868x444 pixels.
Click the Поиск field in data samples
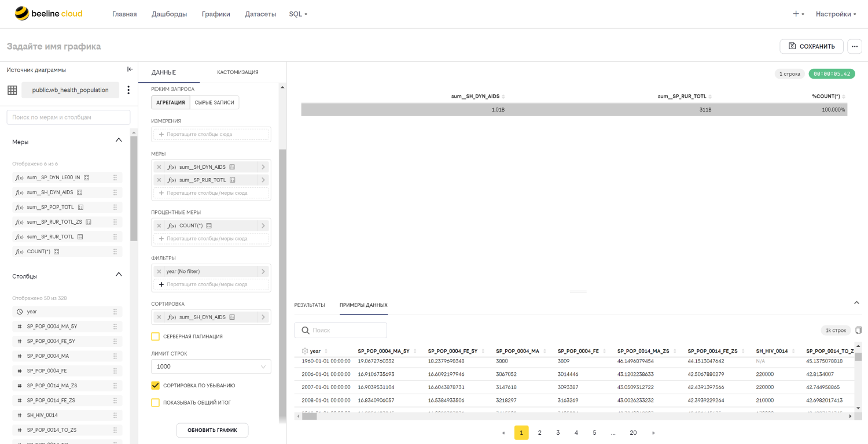(341, 330)
